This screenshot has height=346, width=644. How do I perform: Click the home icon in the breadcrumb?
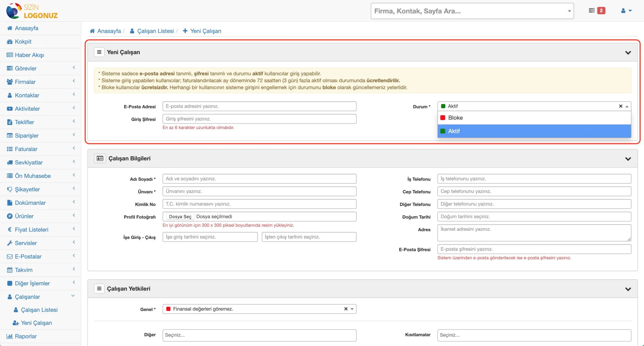(x=92, y=31)
